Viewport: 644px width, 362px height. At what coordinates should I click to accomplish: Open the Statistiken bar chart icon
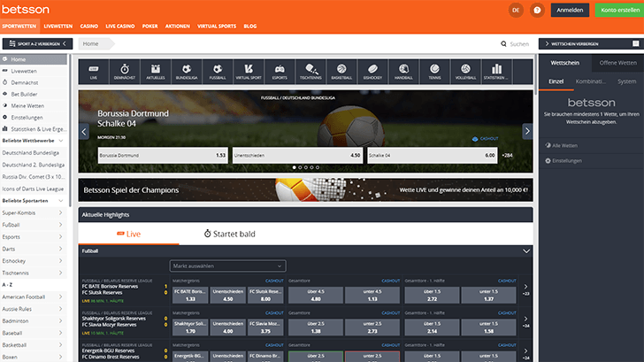(x=496, y=72)
